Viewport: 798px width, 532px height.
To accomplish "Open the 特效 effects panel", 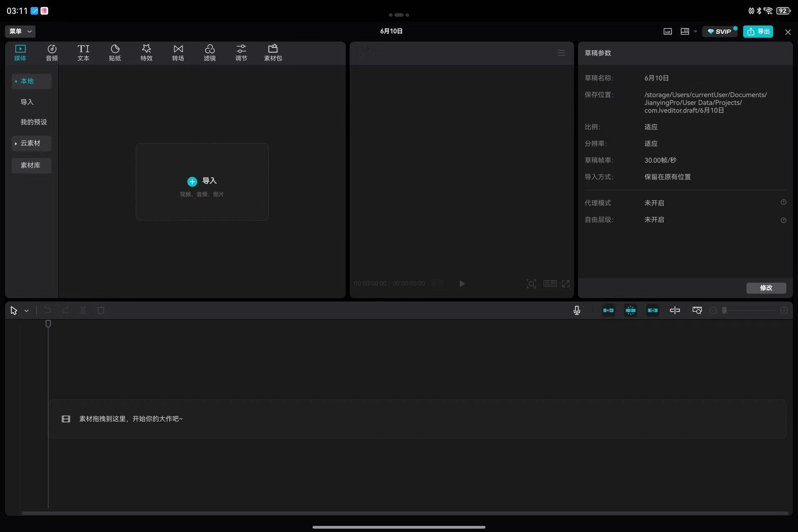I will pos(146,53).
